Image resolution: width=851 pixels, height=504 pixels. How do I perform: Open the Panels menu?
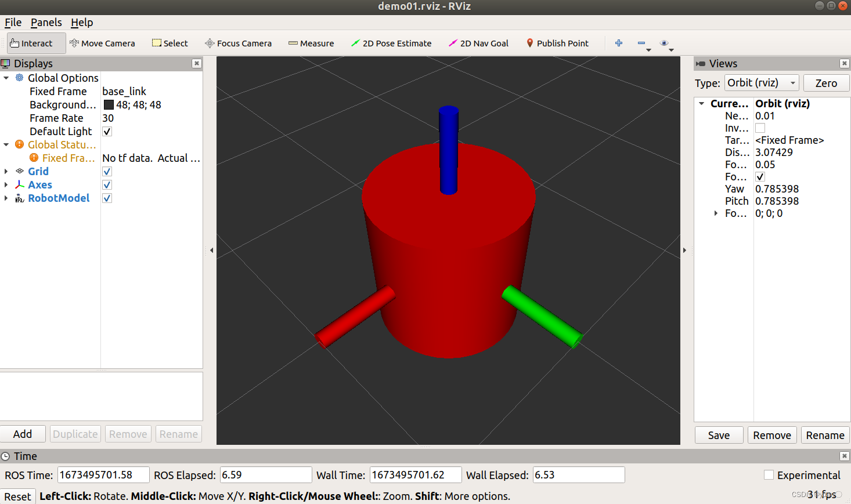(x=46, y=23)
